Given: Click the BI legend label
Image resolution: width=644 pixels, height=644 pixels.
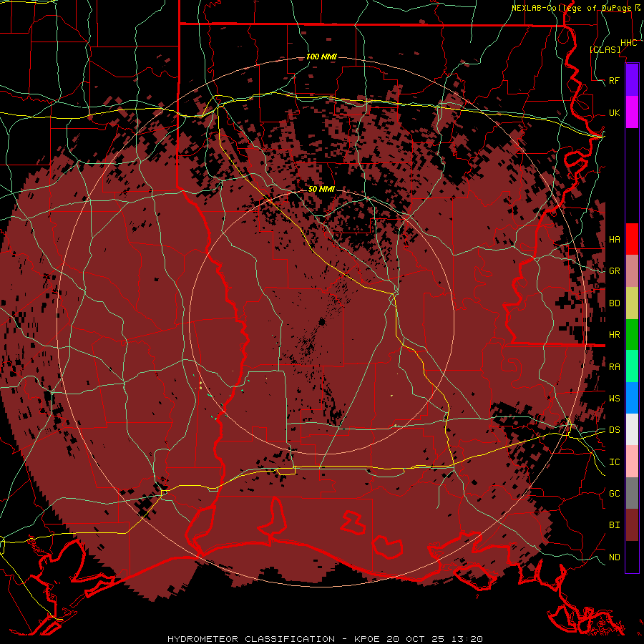Looking at the screenshot, I should (x=614, y=525).
